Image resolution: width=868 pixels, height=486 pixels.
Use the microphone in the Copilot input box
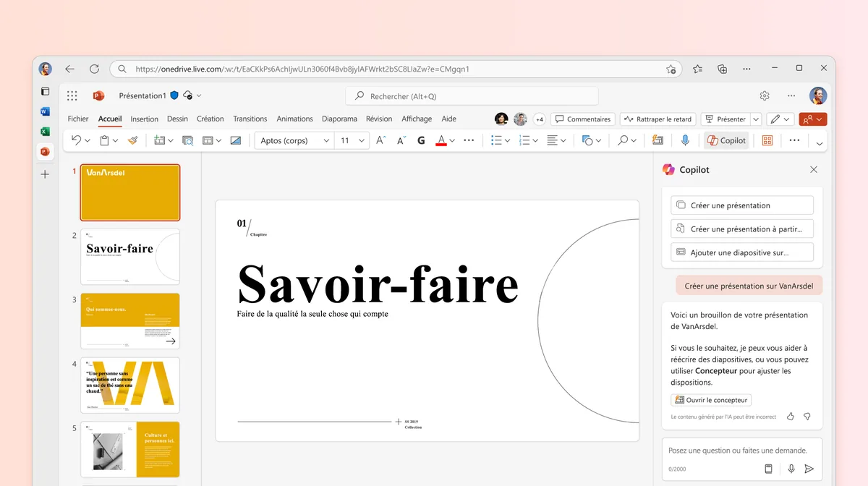791,469
